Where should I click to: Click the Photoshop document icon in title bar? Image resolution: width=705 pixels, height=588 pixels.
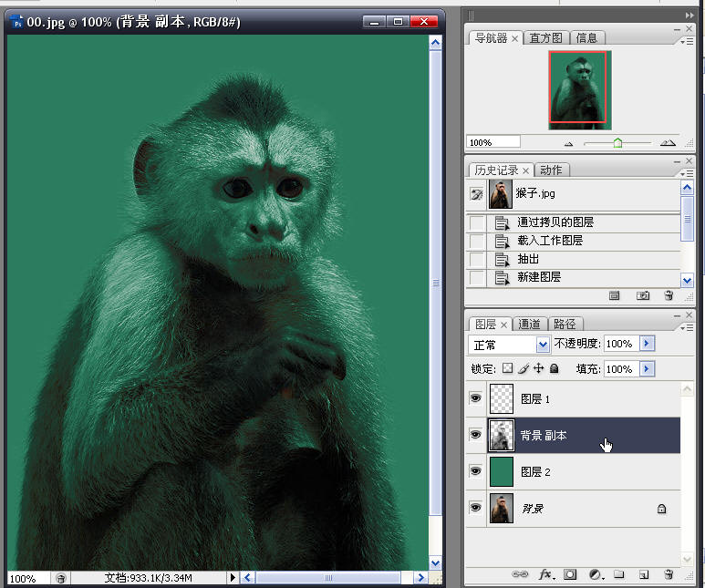coord(17,22)
